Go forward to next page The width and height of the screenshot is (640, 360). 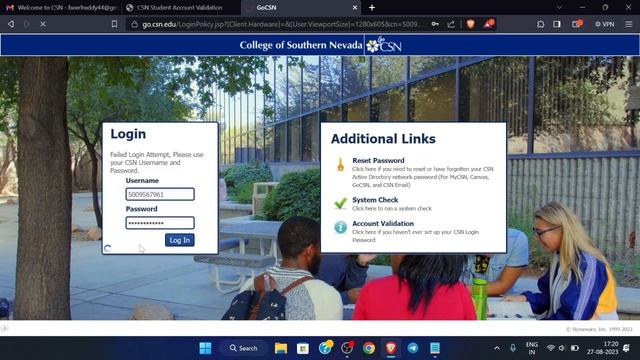(27, 24)
